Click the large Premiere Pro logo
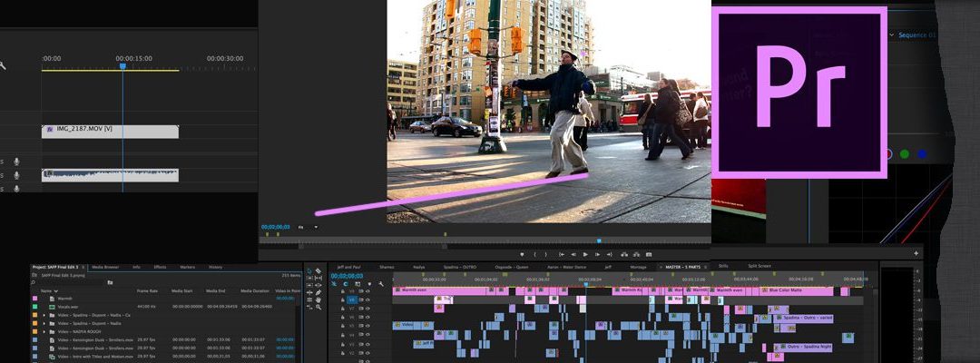The width and height of the screenshot is (980, 363). coord(799,91)
